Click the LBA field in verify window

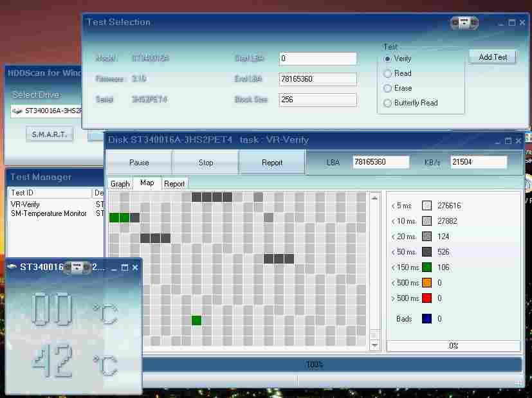pyautogui.click(x=381, y=162)
